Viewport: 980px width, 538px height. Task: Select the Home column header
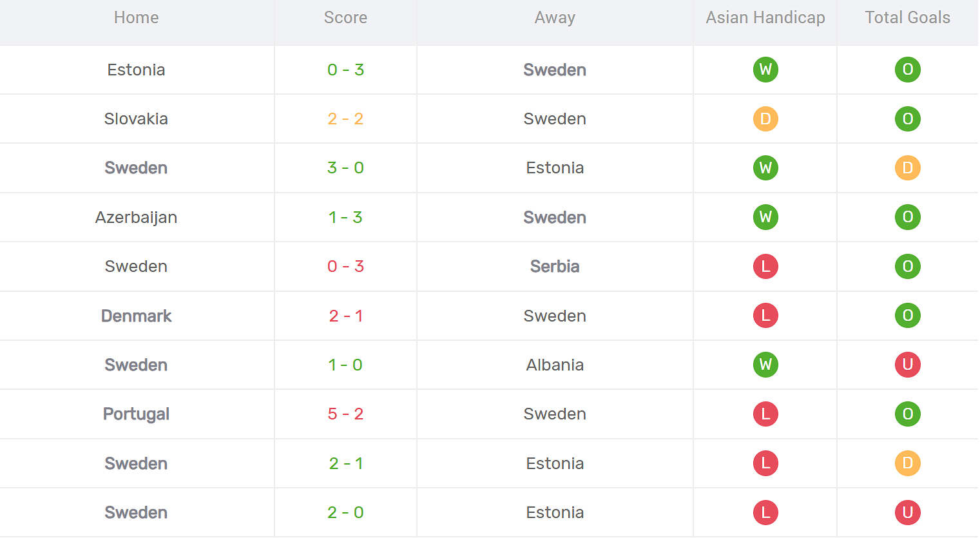pos(136,17)
